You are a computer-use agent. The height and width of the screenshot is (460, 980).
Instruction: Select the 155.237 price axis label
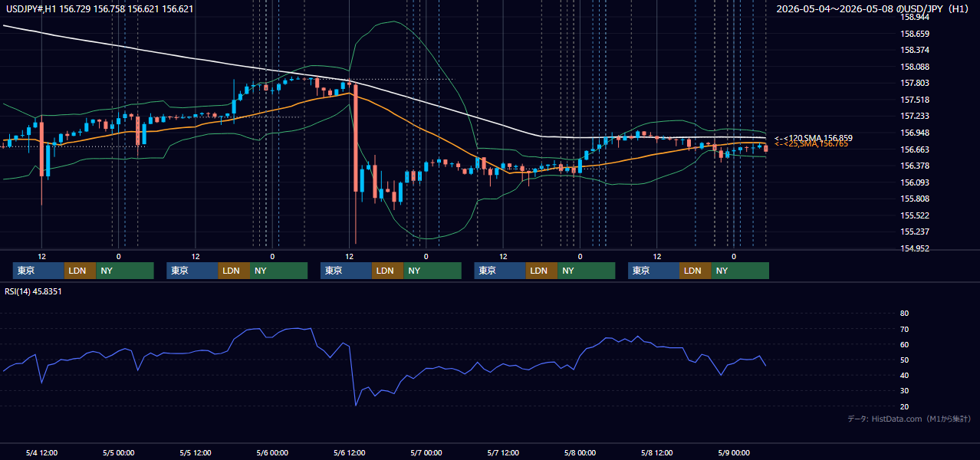(914, 232)
